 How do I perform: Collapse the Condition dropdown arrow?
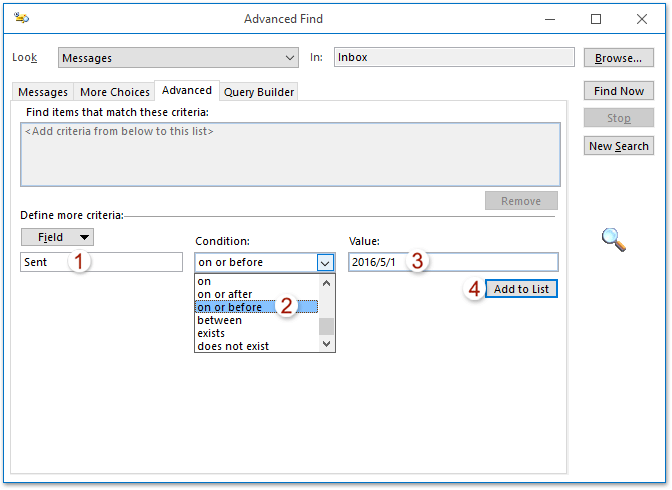pyautogui.click(x=325, y=262)
